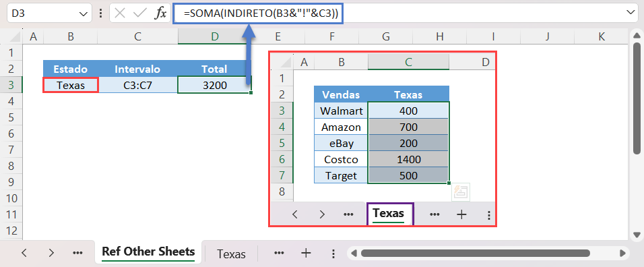Select row 12 header
The image size is (644, 267).
[x=11, y=231]
